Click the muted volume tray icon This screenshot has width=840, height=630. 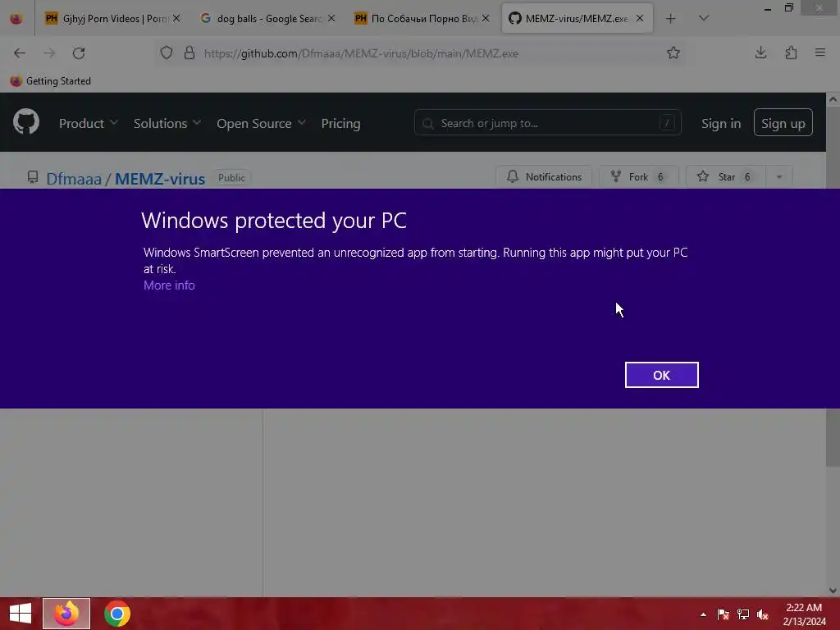tap(763, 614)
